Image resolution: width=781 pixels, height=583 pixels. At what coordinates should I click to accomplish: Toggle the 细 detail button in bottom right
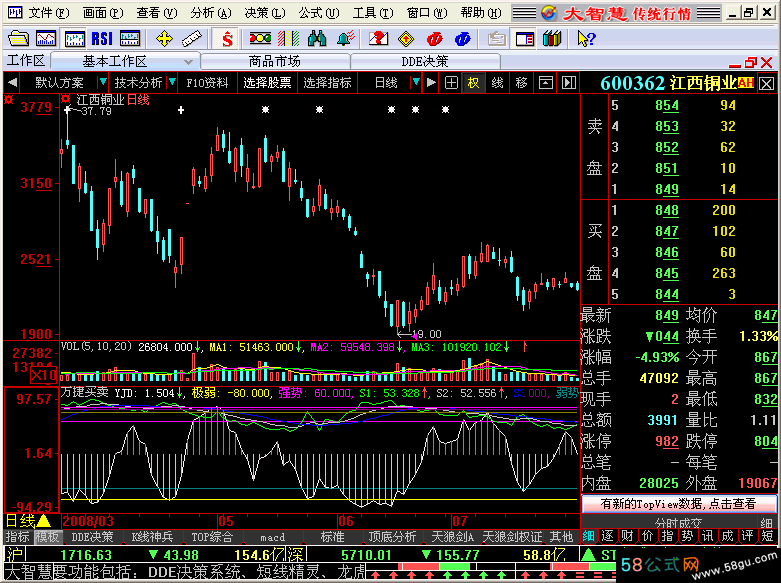tap(588, 536)
